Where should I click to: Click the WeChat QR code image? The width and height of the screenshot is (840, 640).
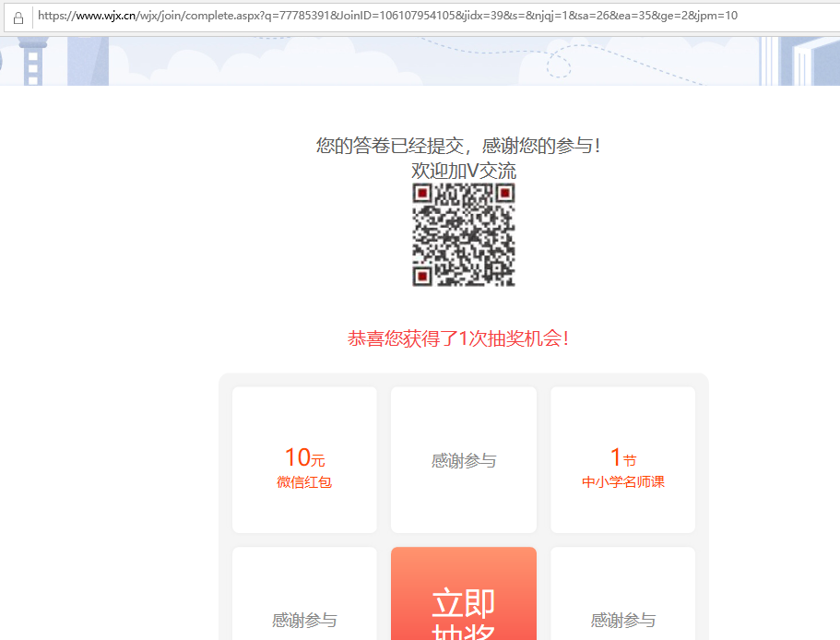pyautogui.click(x=464, y=234)
